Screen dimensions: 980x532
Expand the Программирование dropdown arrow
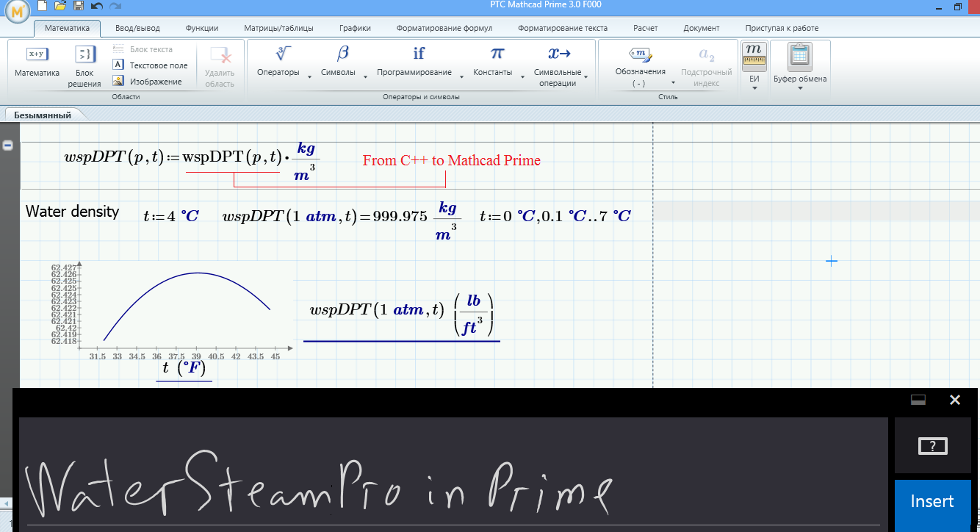[461, 76]
